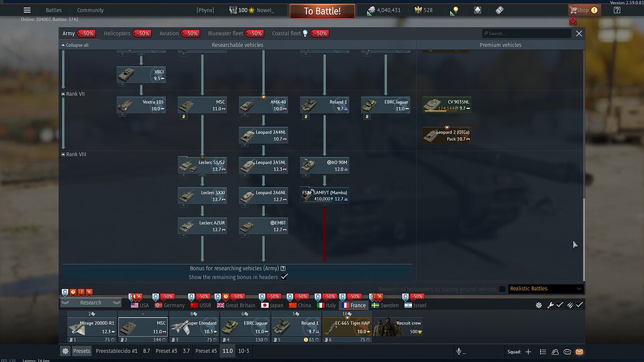Open the Community menu

click(90, 10)
